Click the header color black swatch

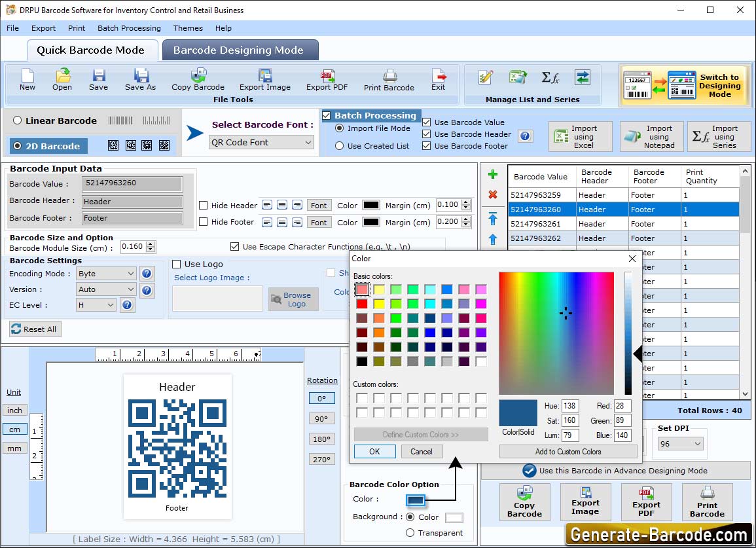click(370, 205)
